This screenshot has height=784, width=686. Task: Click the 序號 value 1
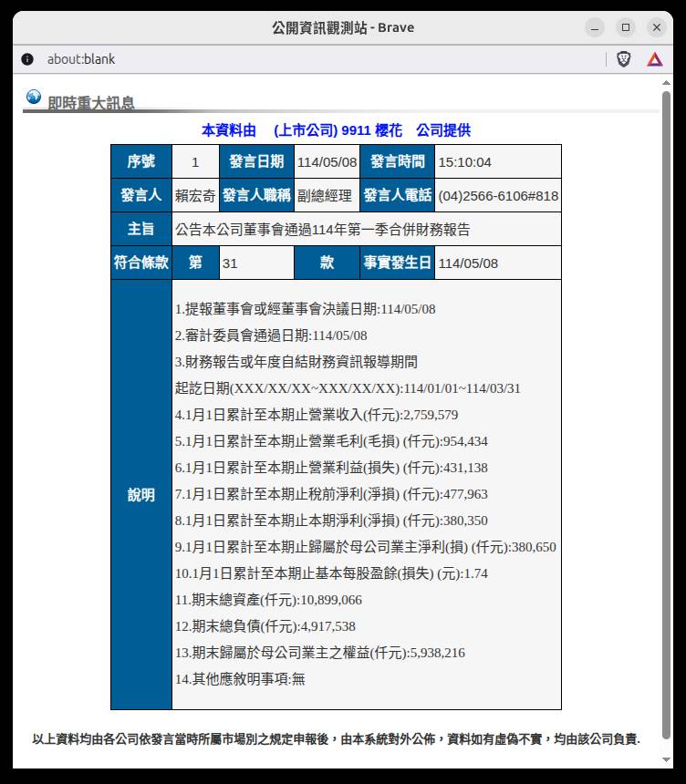click(x=195, y=161)
